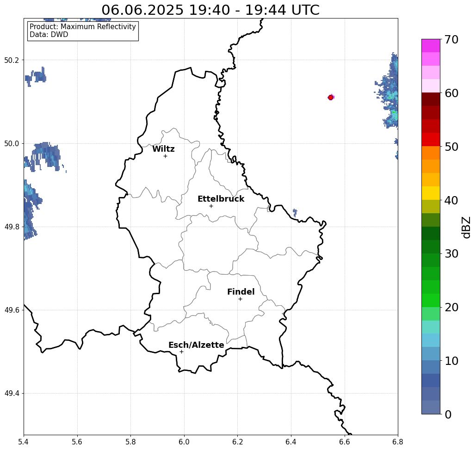
Task: Click the 60 tick on colorbar
Action: pyautogui.click(x=451, y=93)
